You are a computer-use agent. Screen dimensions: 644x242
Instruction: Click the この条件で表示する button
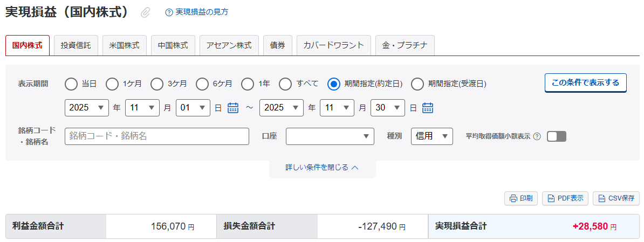[585, 83]
